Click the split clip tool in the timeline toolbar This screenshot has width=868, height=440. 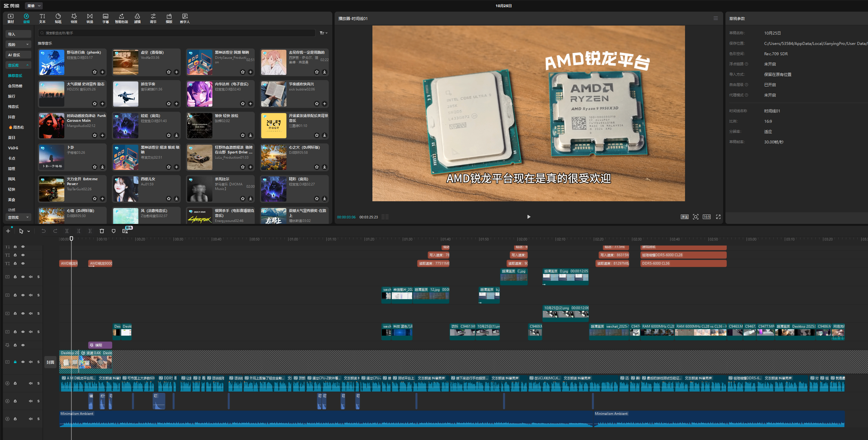tap(67, 231)
